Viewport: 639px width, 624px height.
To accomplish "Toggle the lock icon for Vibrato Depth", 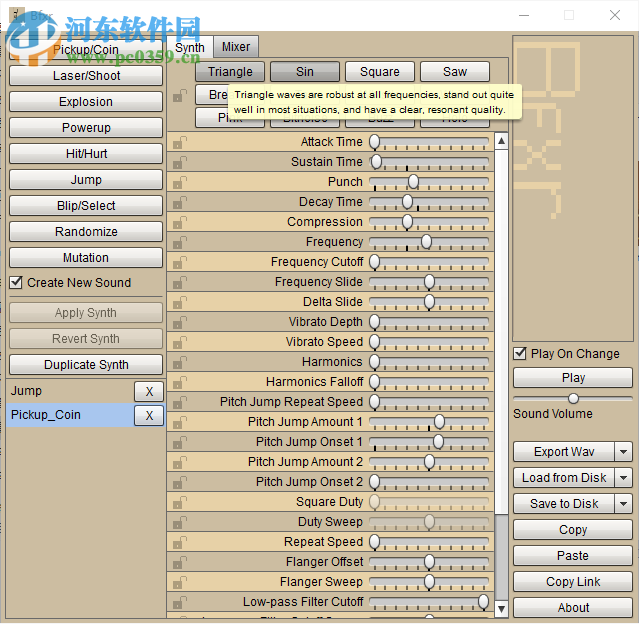I will click(x=179, y=322).
